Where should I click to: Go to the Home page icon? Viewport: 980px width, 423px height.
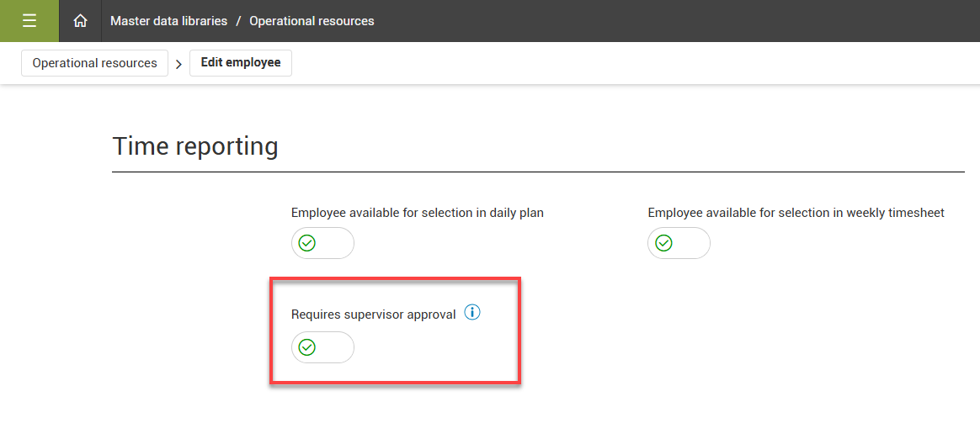81,21
